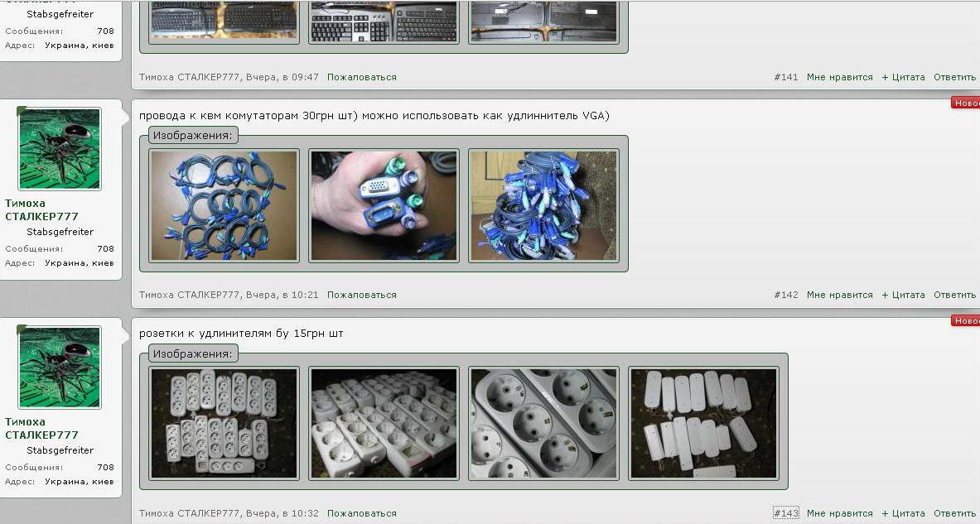Open author avatar beside post #143
Screen dimensions: 980x524
tap(60, 368)
